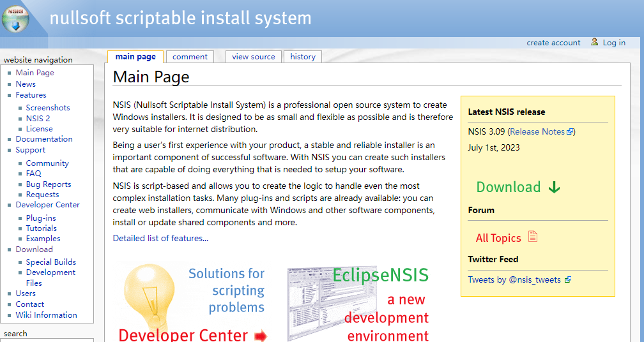Click the NSIS logo icon in header
644x342 pixels.
pyautogui.click(x=15, y=18)
